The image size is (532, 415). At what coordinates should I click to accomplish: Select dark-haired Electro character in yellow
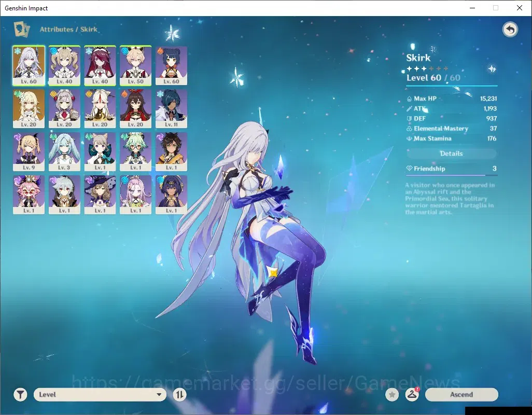(171, 151)
